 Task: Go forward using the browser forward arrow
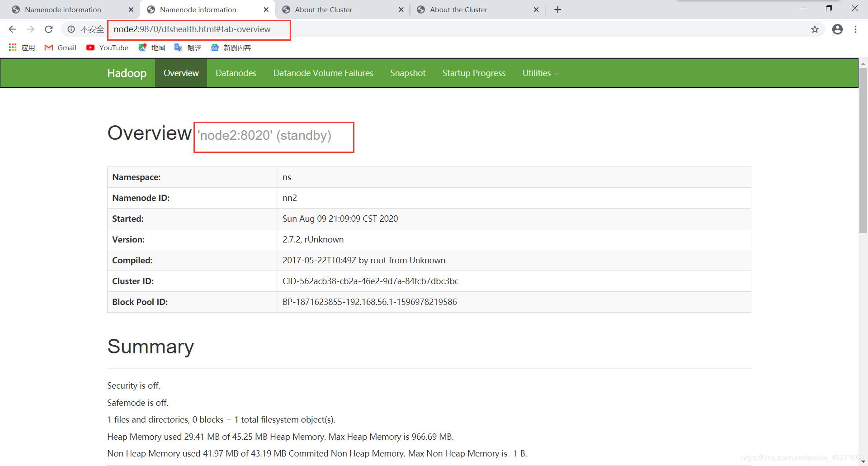click(30, 29)
